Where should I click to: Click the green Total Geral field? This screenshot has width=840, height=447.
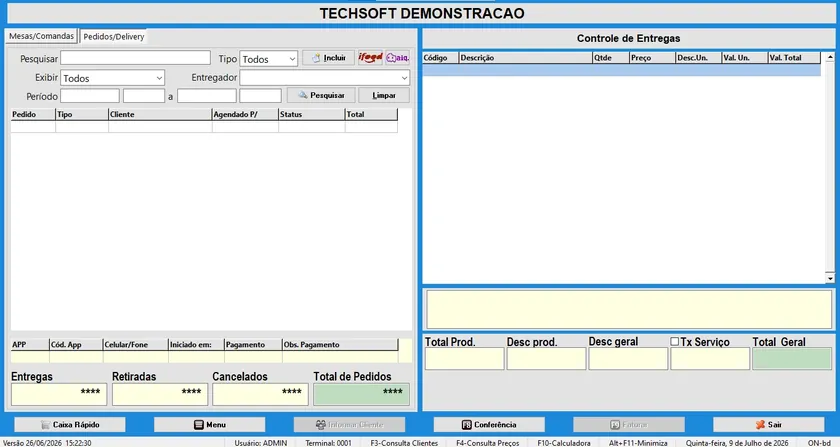[792, 359]
